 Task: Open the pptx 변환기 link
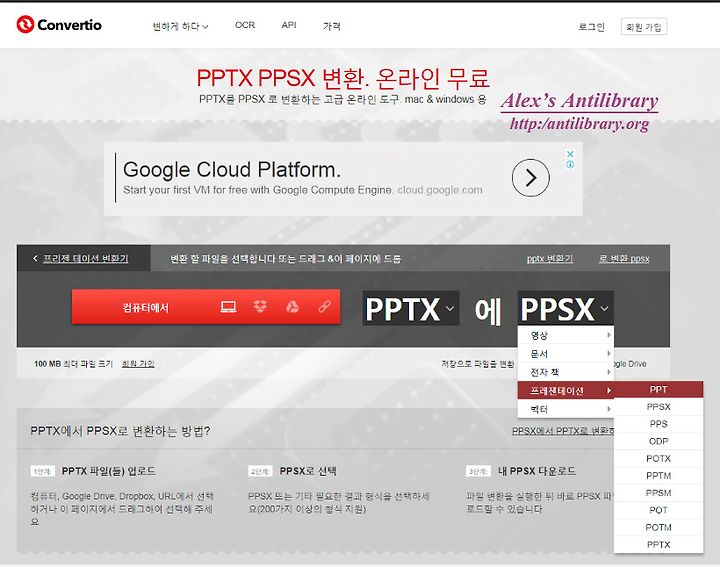click(x=550, y=259)
